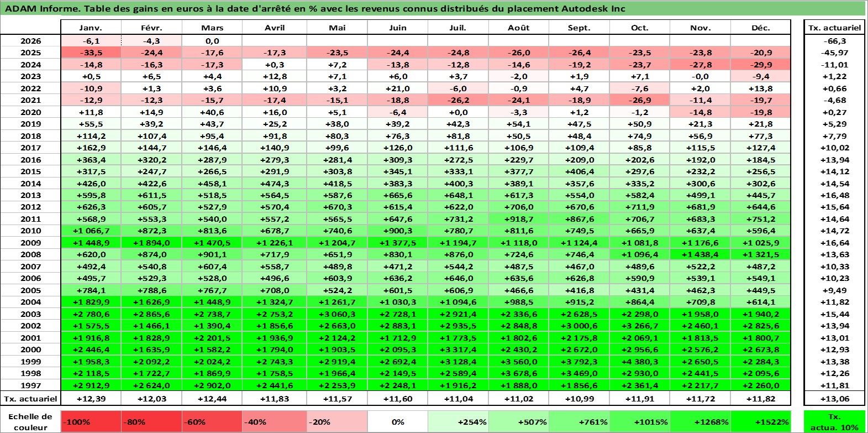Image resolution: width=868 pixels, height=433 pixels.
Task: Select 2022 Juin cell showing +21,0
Action: pos(398,88)
